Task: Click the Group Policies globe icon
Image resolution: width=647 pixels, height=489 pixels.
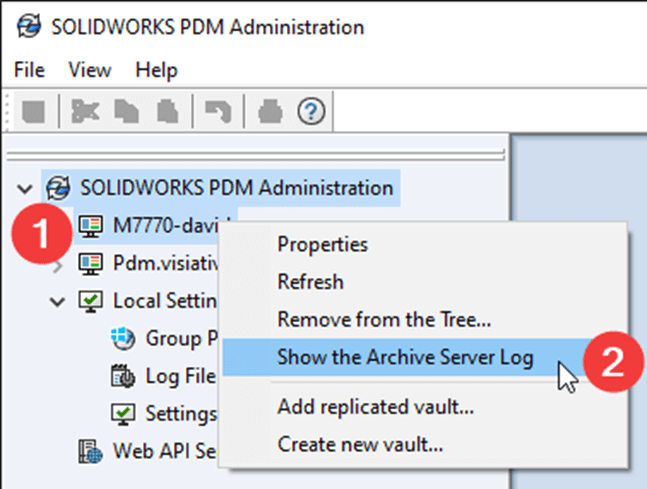Action: (x=123, y=339)
